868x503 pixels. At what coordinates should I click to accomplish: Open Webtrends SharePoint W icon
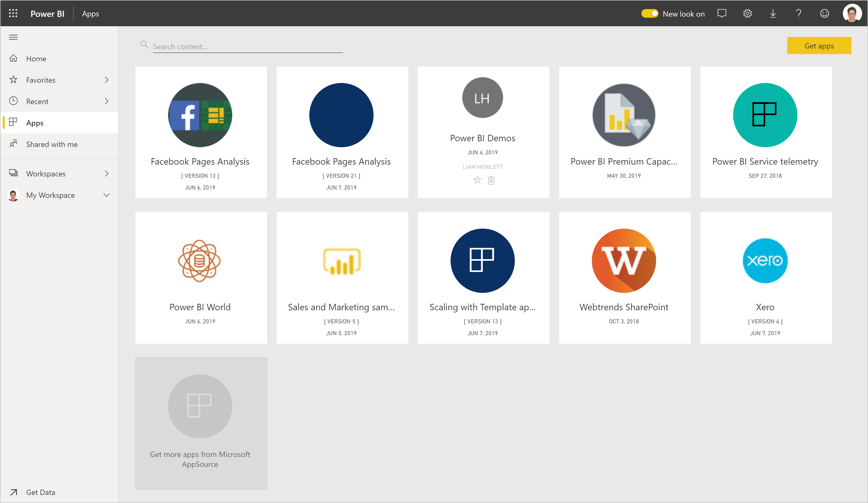coord(624,261)
